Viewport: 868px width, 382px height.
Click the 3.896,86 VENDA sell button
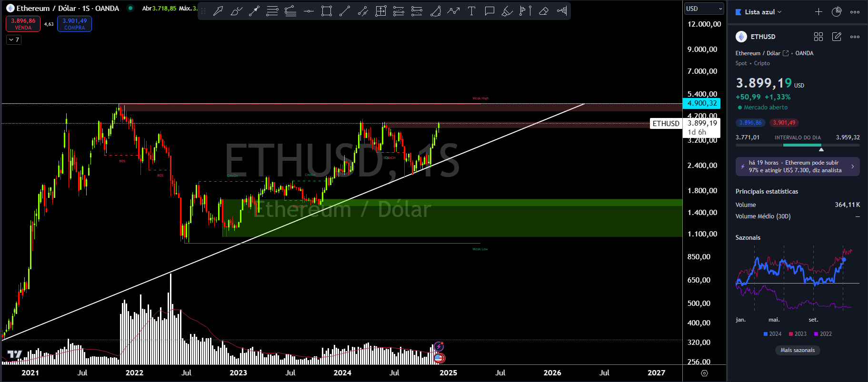[23, 24]
